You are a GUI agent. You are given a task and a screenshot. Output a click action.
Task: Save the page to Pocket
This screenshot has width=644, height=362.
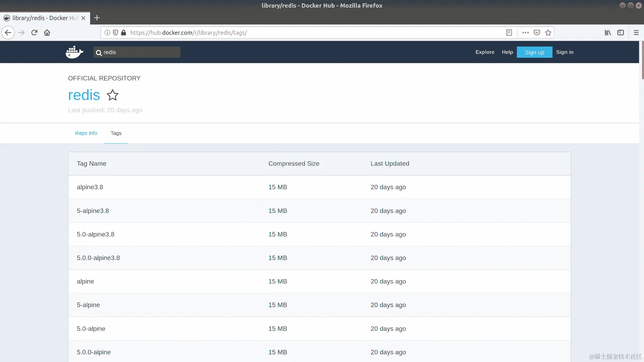coord(537,33)
